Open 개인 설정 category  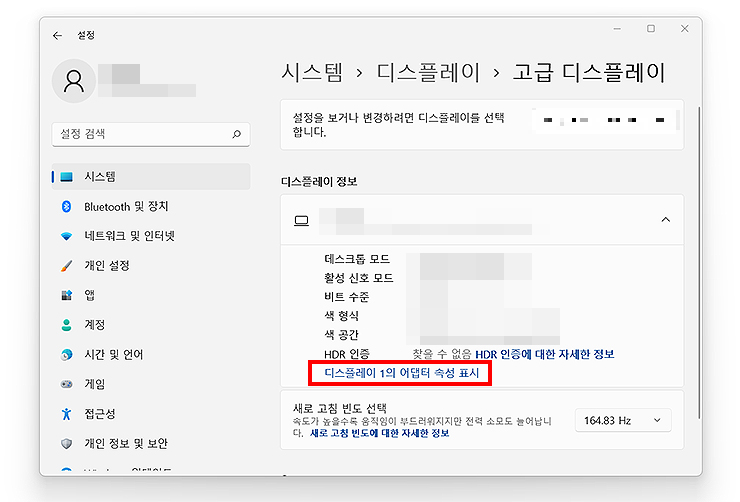[x=107, y=266]
